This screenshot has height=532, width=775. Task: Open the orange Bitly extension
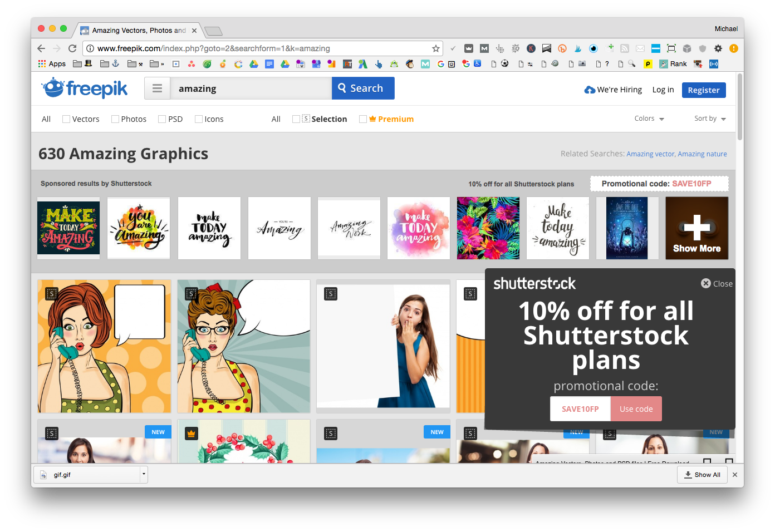562,48
